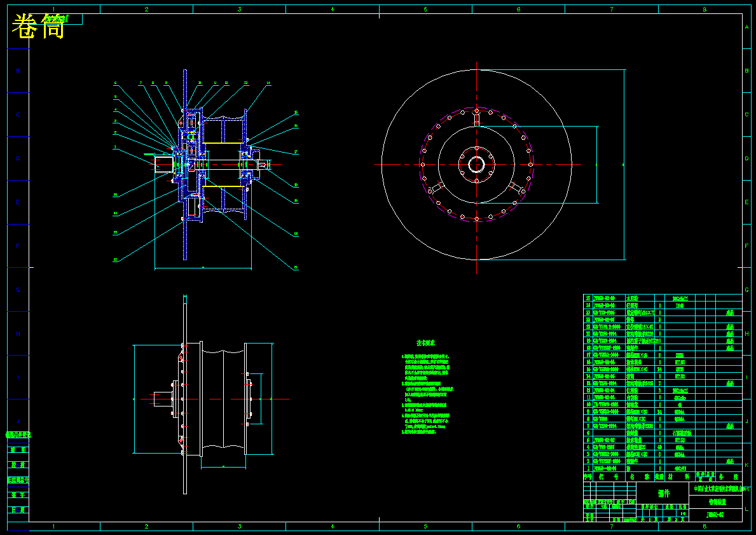Image resolution: width=756 pixels, height=535 pixels.
Task: Select the "部件" cell in the title block
Action: click(663, 494)
